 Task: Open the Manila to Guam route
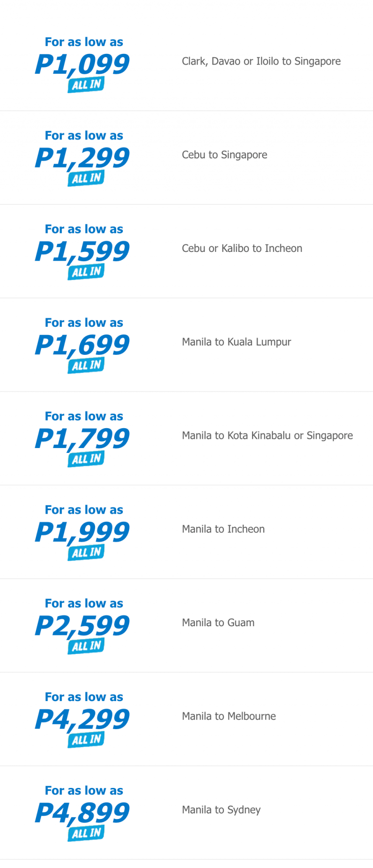(x=218, y=623)
